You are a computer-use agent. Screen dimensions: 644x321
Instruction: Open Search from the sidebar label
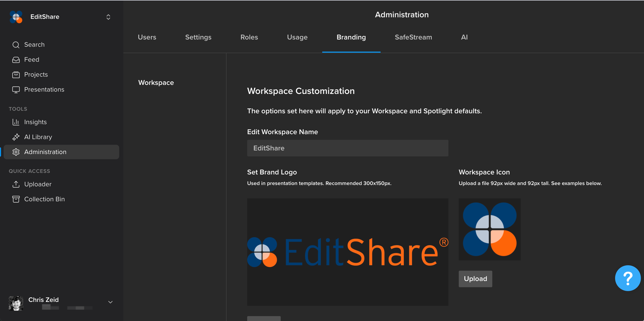34,45
